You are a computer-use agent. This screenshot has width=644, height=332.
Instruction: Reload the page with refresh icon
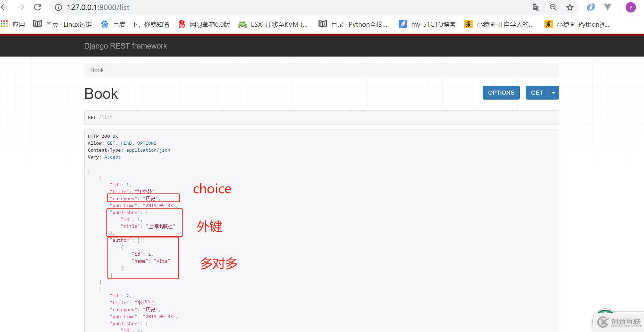click(x=37, y=7)
